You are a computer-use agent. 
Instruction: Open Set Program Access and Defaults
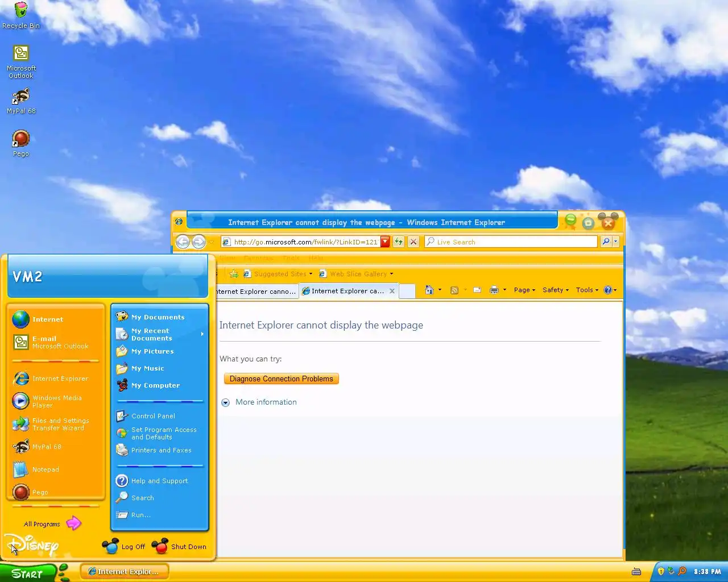click(160, 433)
